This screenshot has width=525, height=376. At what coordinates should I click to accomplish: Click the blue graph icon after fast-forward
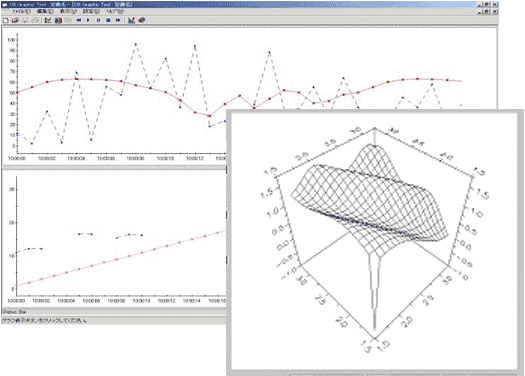pyautogui.click(x=131, y=20)
